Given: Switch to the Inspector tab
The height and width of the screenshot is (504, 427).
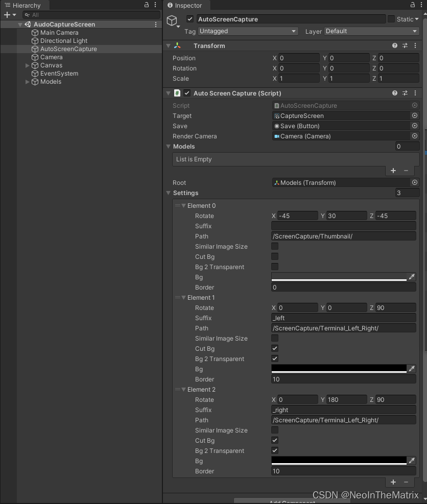Looking at the screenshot, I should [x=185, y=5].
